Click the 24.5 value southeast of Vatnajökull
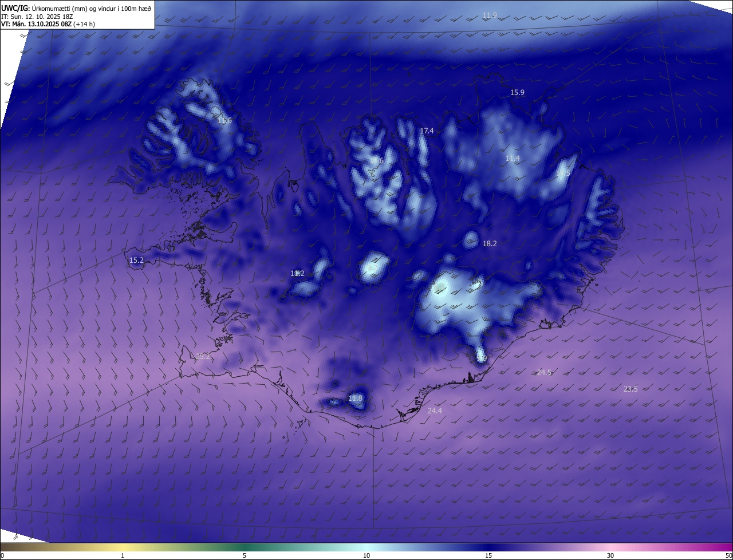This screenshot has height=560, width=733. 544,372
